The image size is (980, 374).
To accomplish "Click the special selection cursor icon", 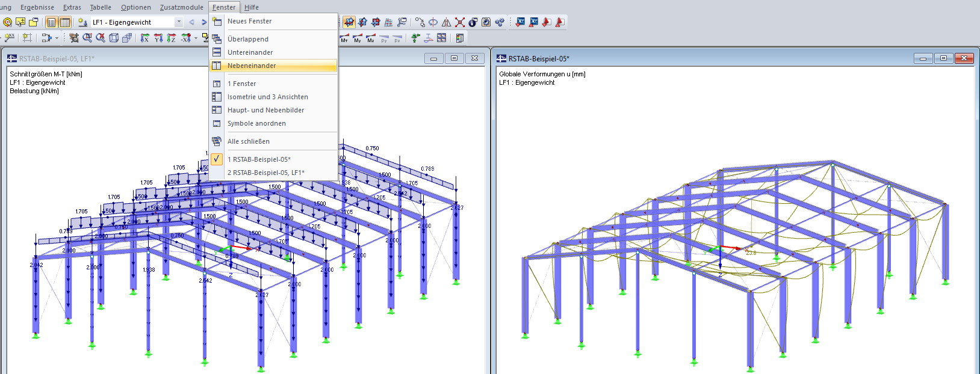I will [x=20, y=22].
